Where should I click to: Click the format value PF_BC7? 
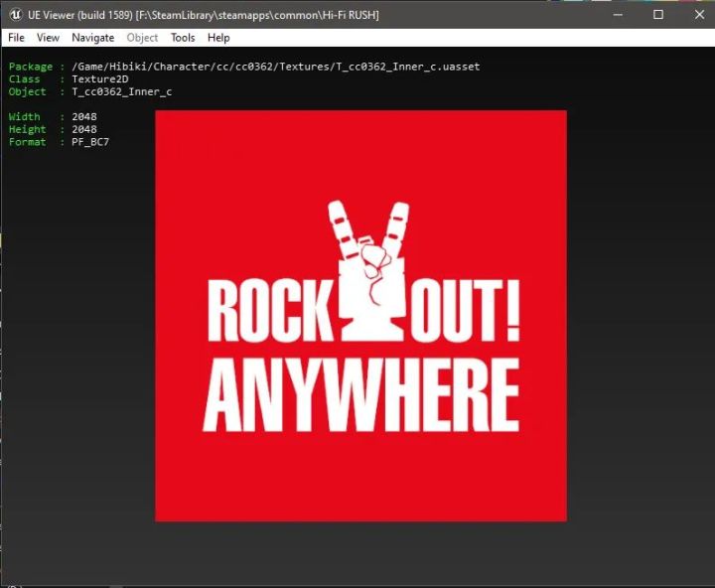[90, 142]
